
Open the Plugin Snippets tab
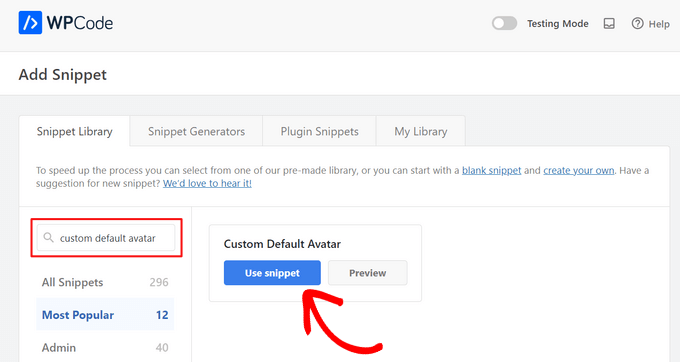pyautogui.click(x=319, y=131)
